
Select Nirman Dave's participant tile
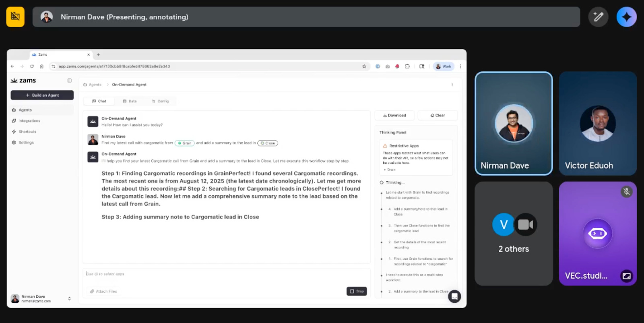(x=514, y=123)
